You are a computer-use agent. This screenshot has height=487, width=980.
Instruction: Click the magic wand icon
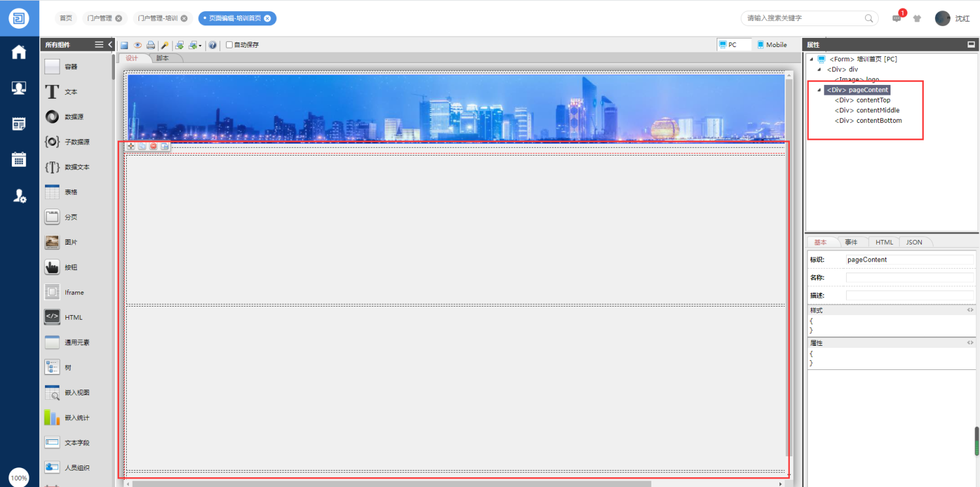tap(165, 45)
